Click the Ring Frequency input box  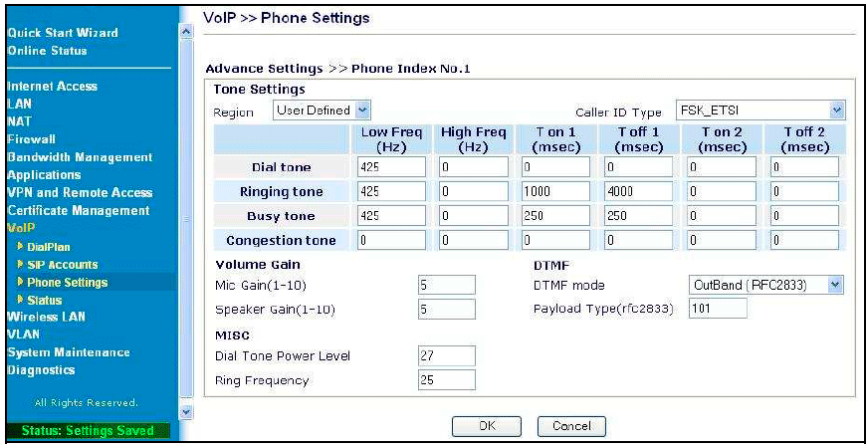447,380
